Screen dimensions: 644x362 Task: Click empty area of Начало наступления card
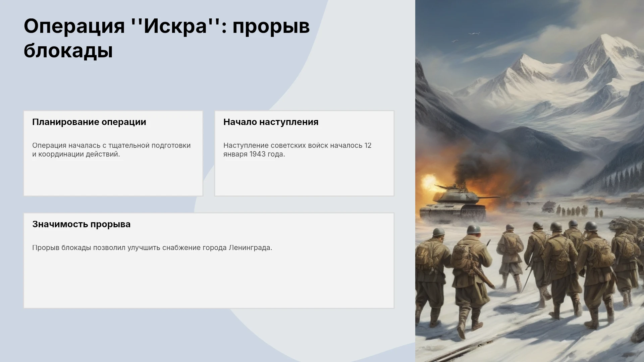coord(304,178)
